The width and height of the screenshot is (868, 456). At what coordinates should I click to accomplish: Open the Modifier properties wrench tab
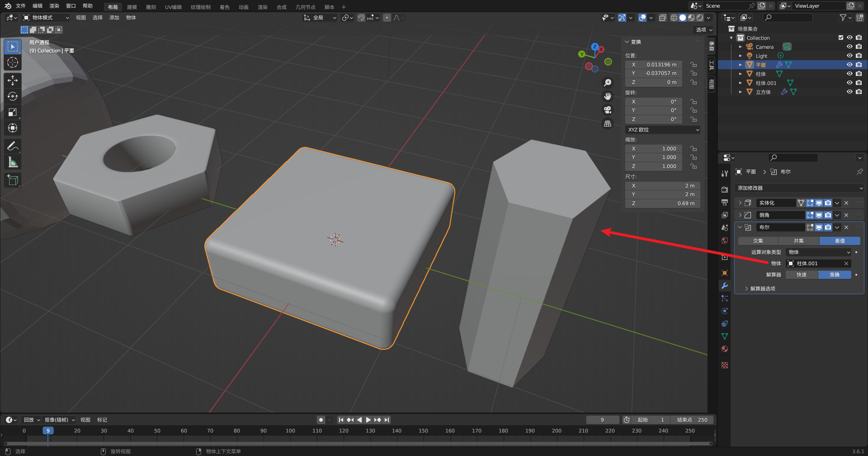tap(725, 286)
